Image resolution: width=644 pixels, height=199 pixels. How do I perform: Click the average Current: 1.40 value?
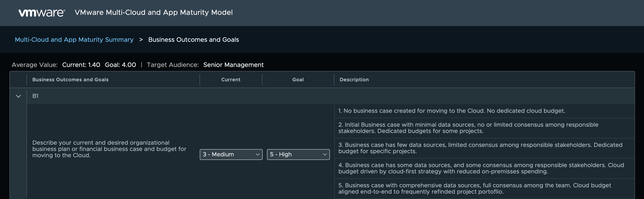[x=81, y=65]
